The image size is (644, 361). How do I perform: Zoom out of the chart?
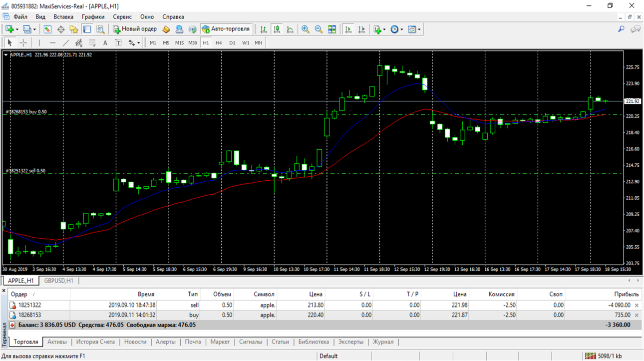click(x=319, y=29)
